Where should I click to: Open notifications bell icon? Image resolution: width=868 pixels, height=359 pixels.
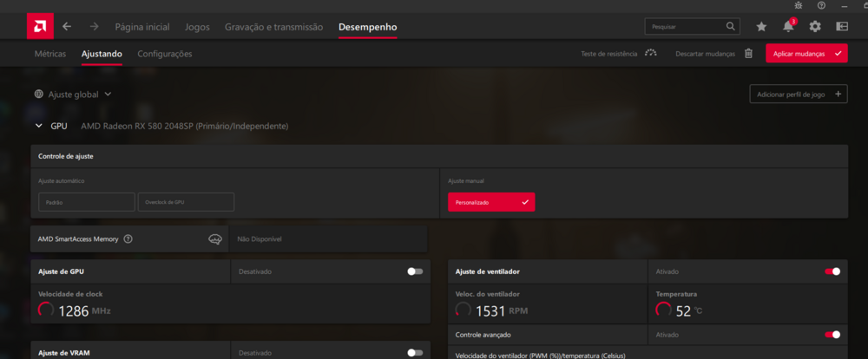788,26
